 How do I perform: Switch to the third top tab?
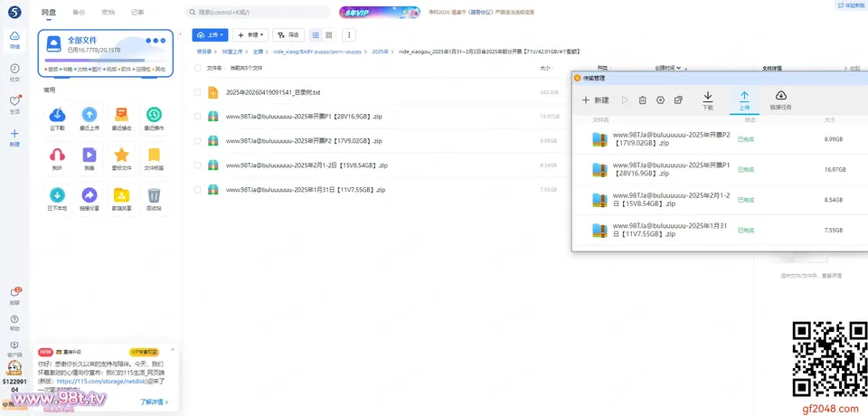click(108, 12)
